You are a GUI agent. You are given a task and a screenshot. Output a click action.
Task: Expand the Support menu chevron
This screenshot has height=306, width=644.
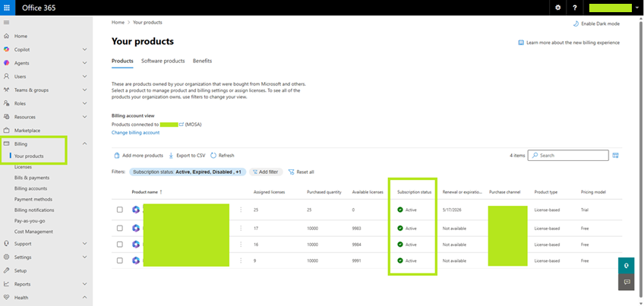coord(84,244)
